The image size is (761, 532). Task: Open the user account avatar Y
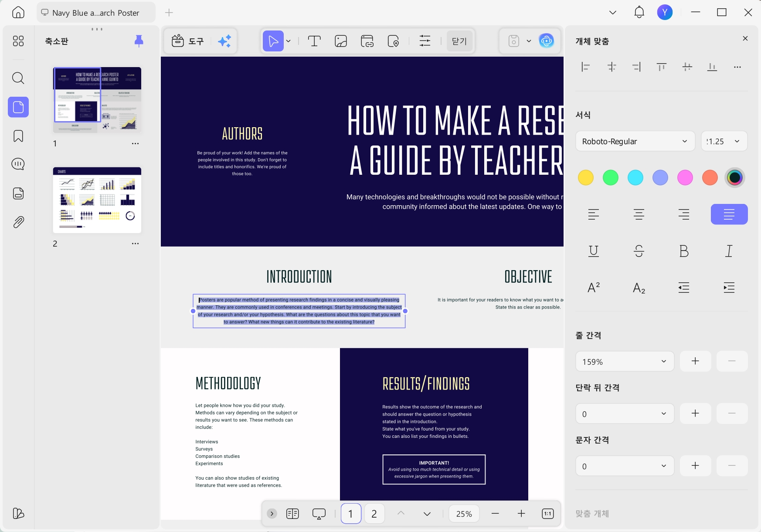665,12
